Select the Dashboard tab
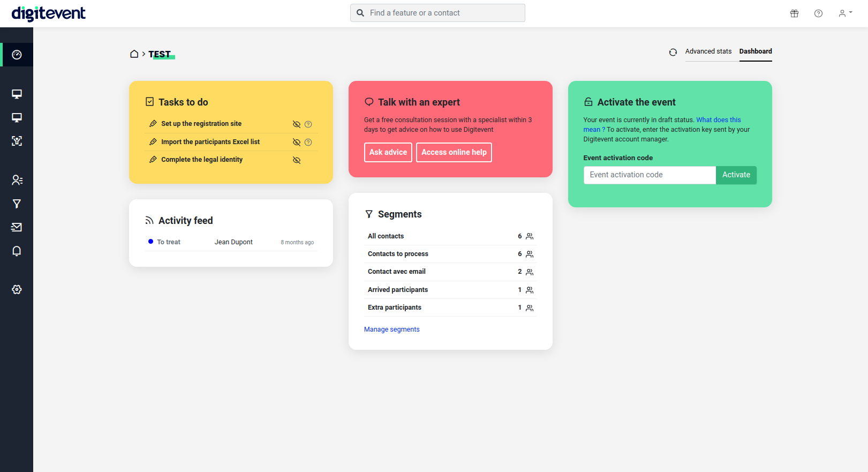Viewport: 868px width, 472px height. (x=756, y=51)
